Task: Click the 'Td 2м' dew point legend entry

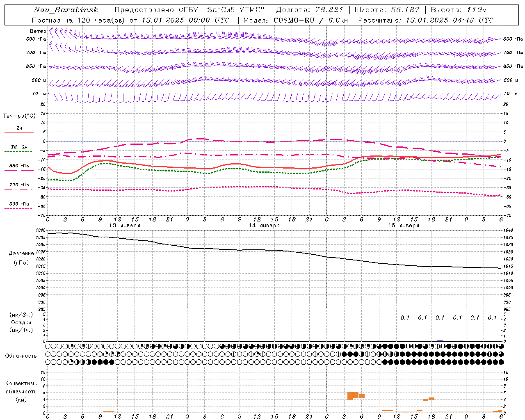Action: [x=19, y=146]
